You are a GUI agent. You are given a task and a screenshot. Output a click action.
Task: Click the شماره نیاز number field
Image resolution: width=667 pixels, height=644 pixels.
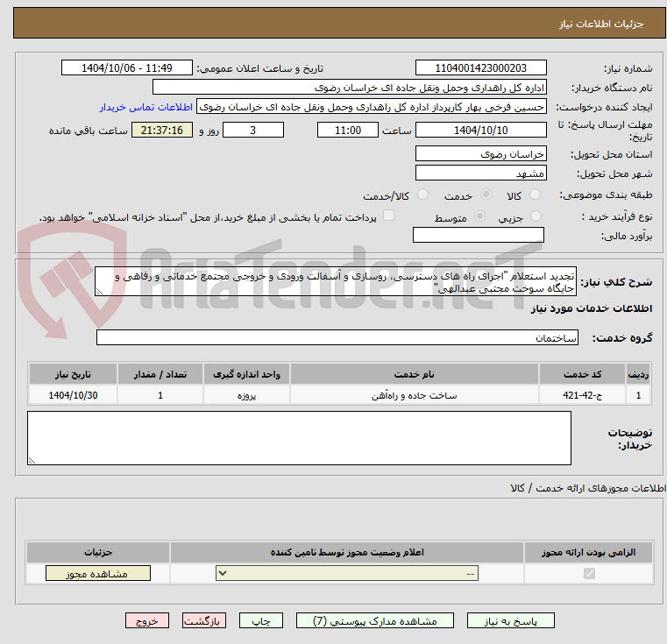coord(480,67)
